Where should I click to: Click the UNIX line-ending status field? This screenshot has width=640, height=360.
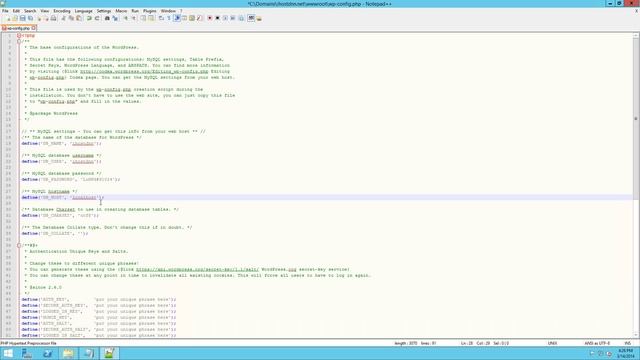(552, 343)
